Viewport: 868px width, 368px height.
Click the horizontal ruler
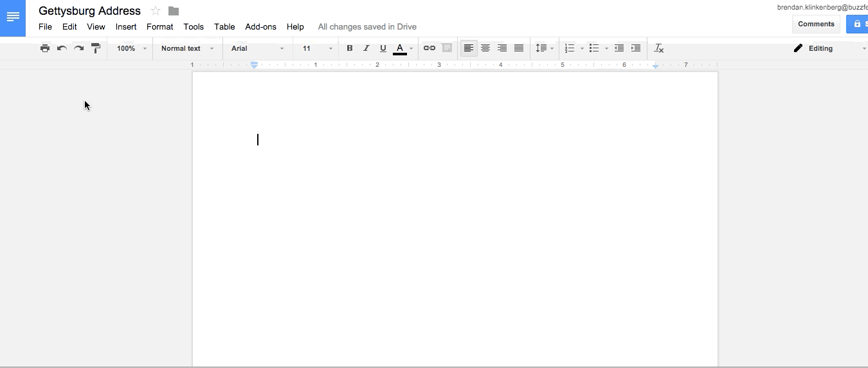point(455,65)
